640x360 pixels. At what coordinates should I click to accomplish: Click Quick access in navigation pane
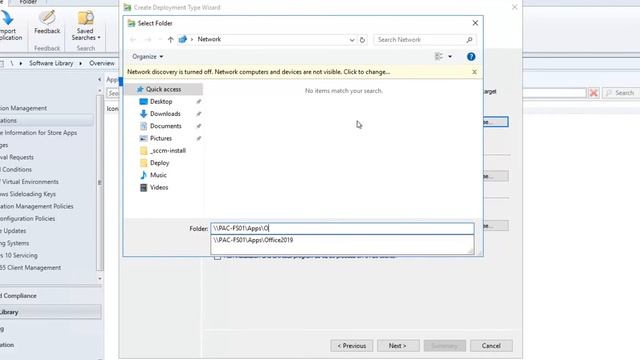[x=163, y=89]
